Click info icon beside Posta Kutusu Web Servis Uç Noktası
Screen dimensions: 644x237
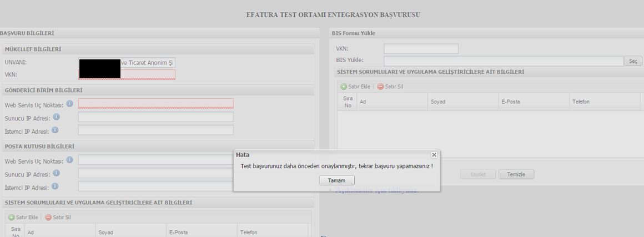(69, 160)
